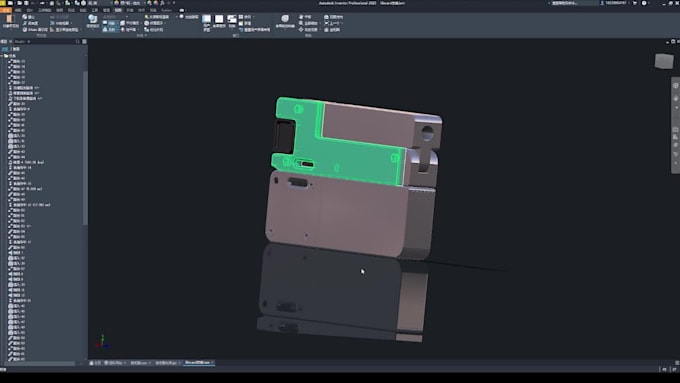Select the active assembly document tab

pos(198,363)
